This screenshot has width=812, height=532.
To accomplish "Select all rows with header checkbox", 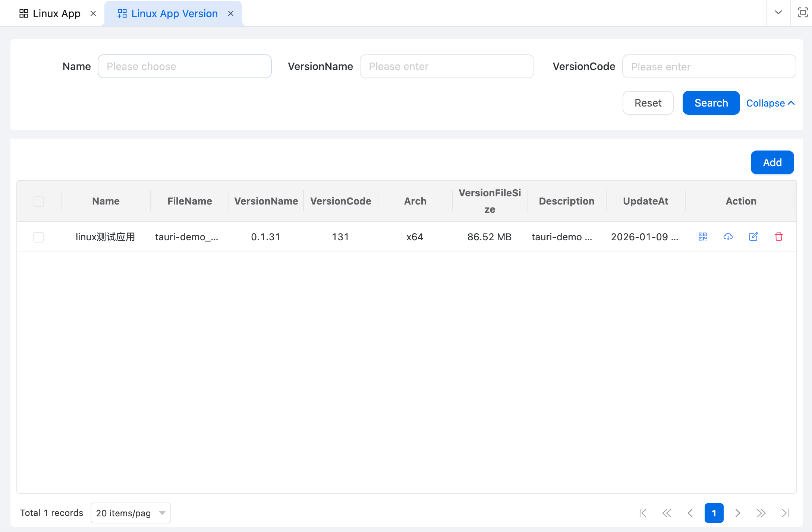I will (39, 201).
